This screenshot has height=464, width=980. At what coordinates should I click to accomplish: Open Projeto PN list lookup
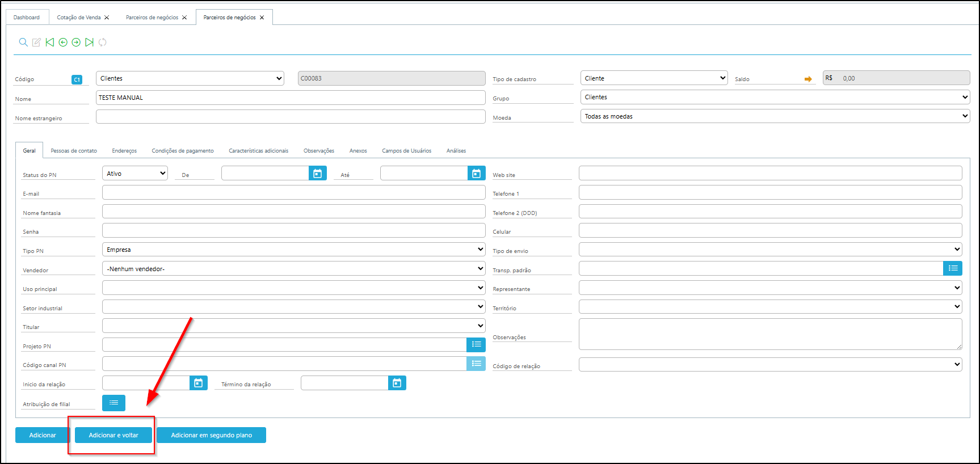(x=476, y=344)
